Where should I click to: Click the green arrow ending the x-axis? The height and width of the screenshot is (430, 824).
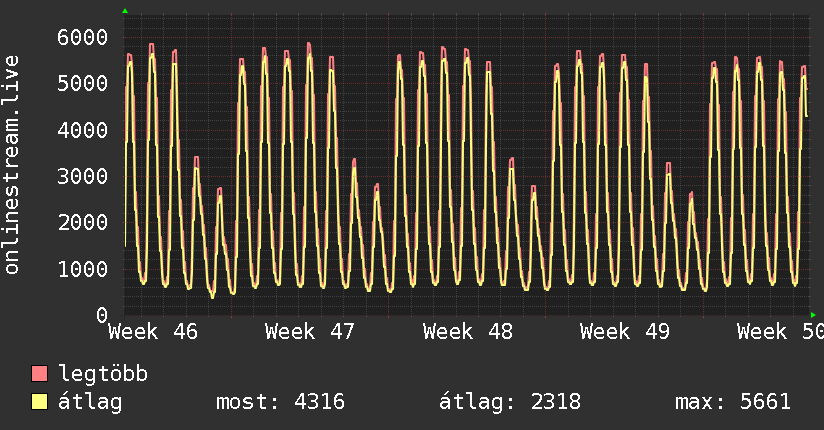pos(814,315)
